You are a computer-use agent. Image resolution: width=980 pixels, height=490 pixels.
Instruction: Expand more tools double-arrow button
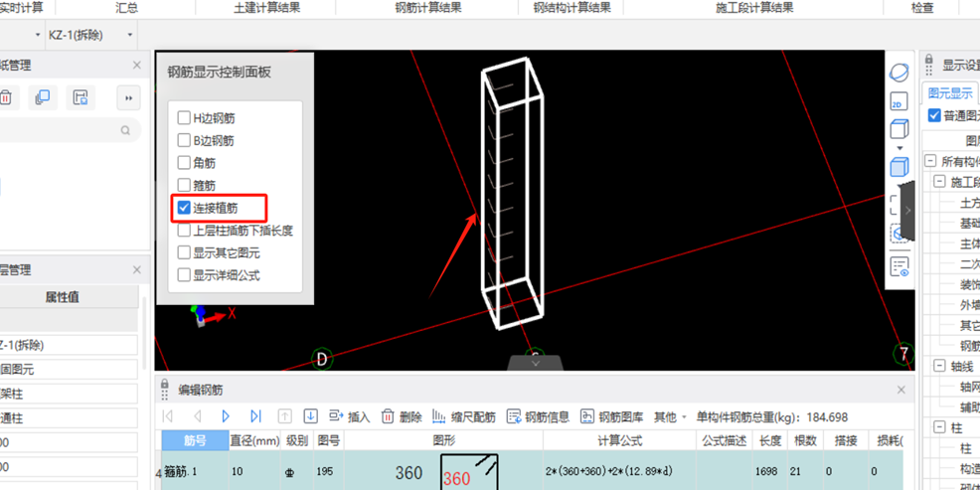[x=129, y=97]
